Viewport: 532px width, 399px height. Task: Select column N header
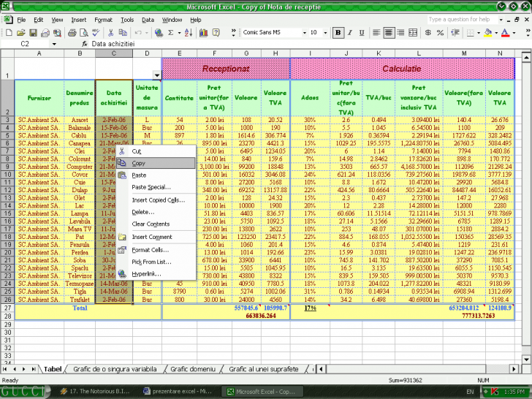(500, 53)
